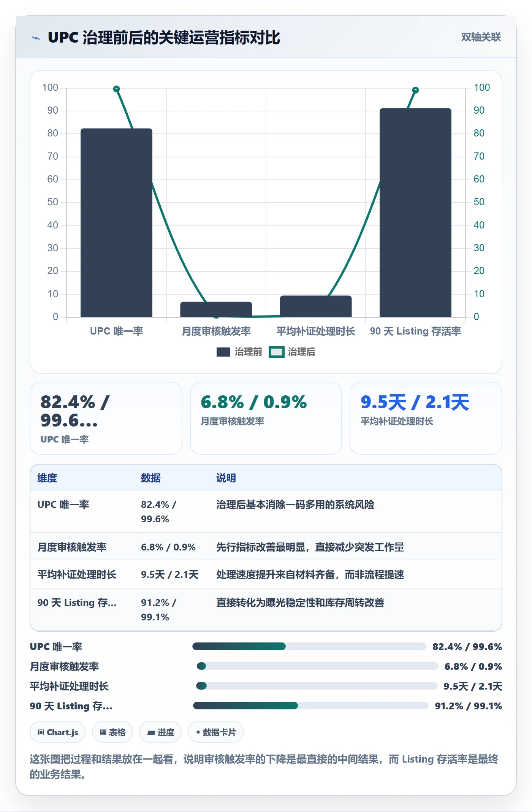This screenshot has height=812, width=532.
Task: Click the 82.4% / 99.6… stat card
Action: 106,418
